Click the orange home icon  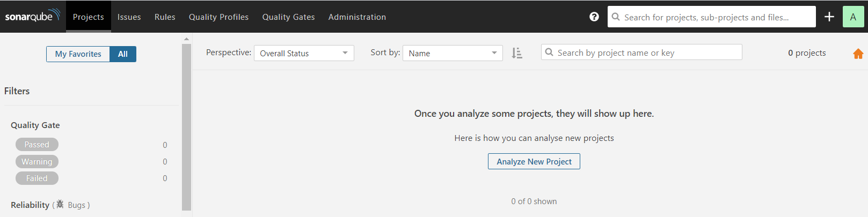click(x=858, y=54)
